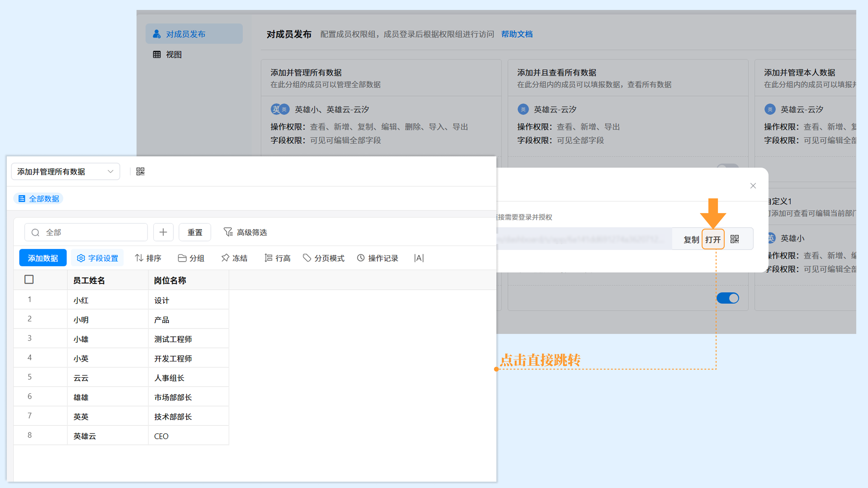Select the 全部数据 view tab
The width and height of the screenshot is (868, 488).
(x=38, y=199)
